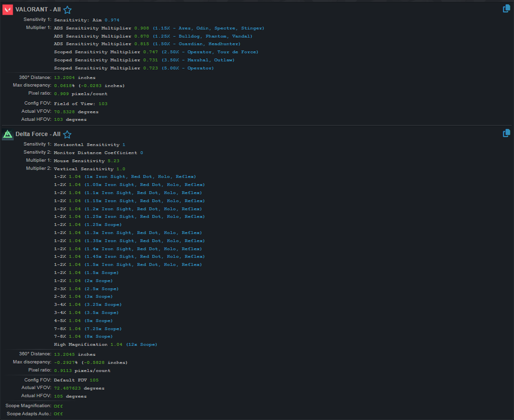Select the '3.25x Scope' row
Image resolution: width=514 pixels, height=420 pixels.
(x=88, y=305)
